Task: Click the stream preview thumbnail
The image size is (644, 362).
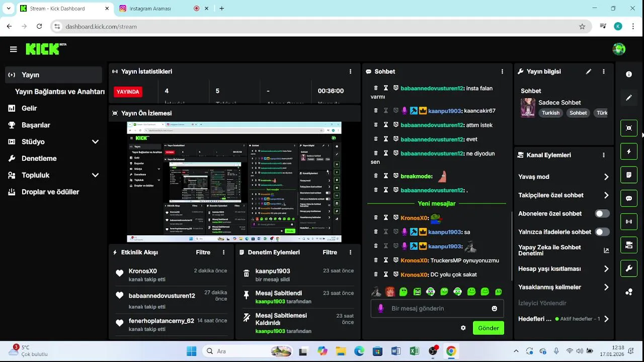Action: pos(234,182)
